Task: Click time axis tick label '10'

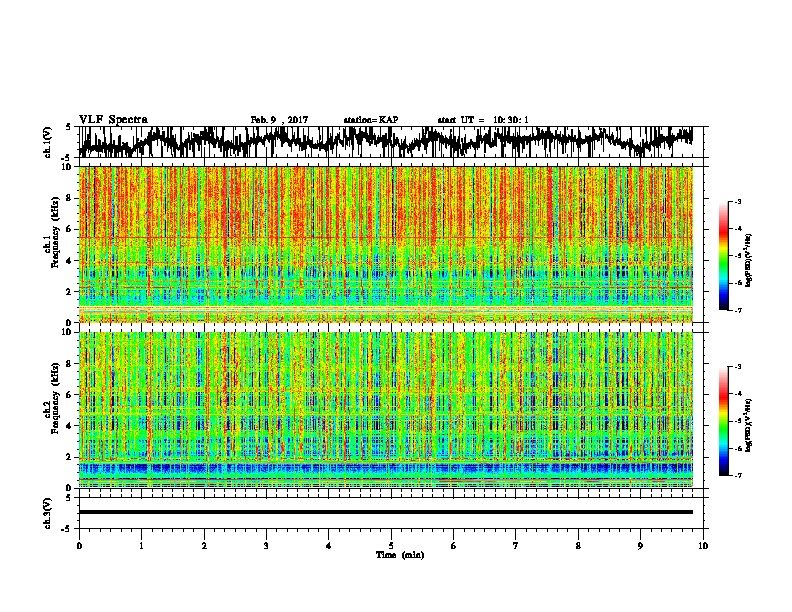Action: coord(703,546)
